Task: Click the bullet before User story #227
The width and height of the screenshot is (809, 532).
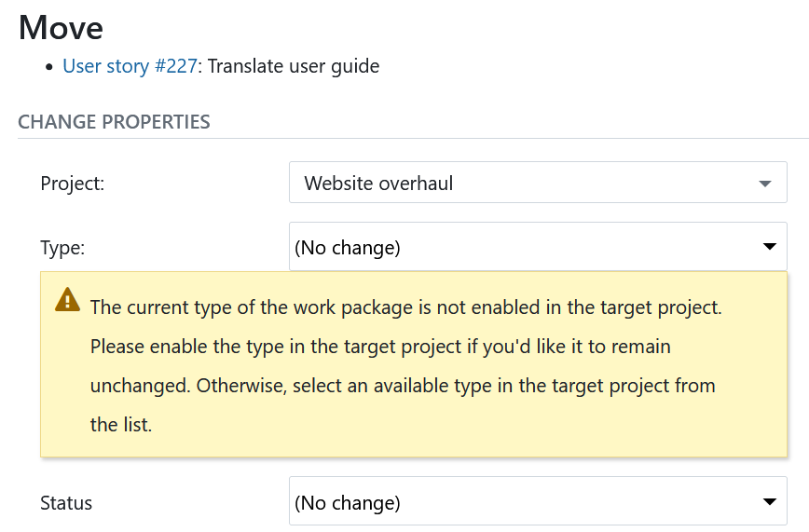Action: (48, 67)
